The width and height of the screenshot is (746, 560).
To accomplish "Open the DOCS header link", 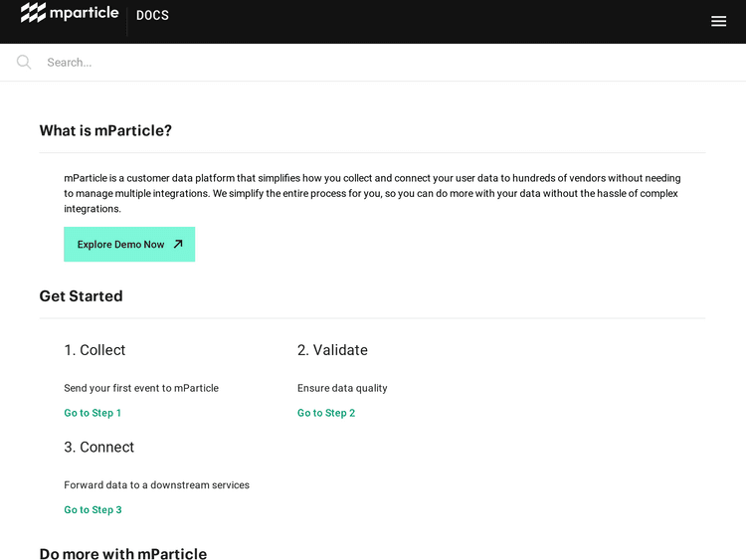I will (152, 15).
